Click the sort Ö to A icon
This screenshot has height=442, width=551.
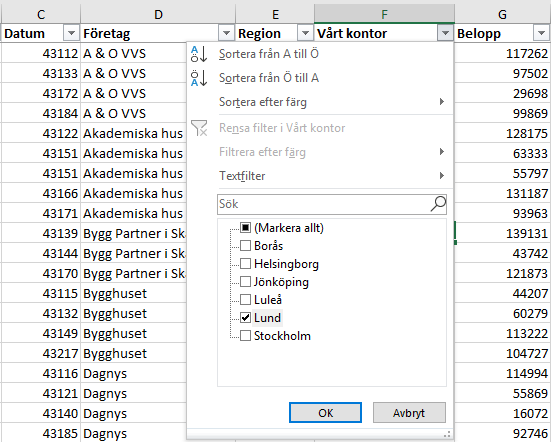(x=199, y=78)
